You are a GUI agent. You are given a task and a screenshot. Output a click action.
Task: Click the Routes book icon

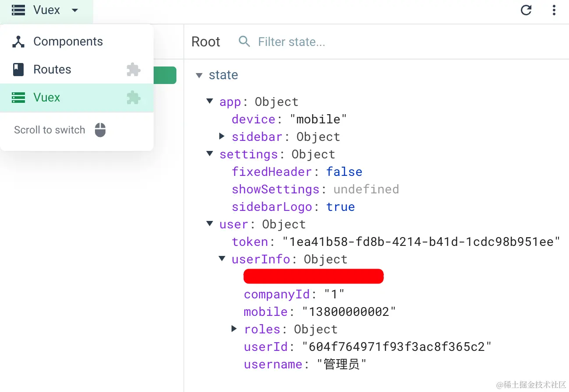click(x=18, y=70)
